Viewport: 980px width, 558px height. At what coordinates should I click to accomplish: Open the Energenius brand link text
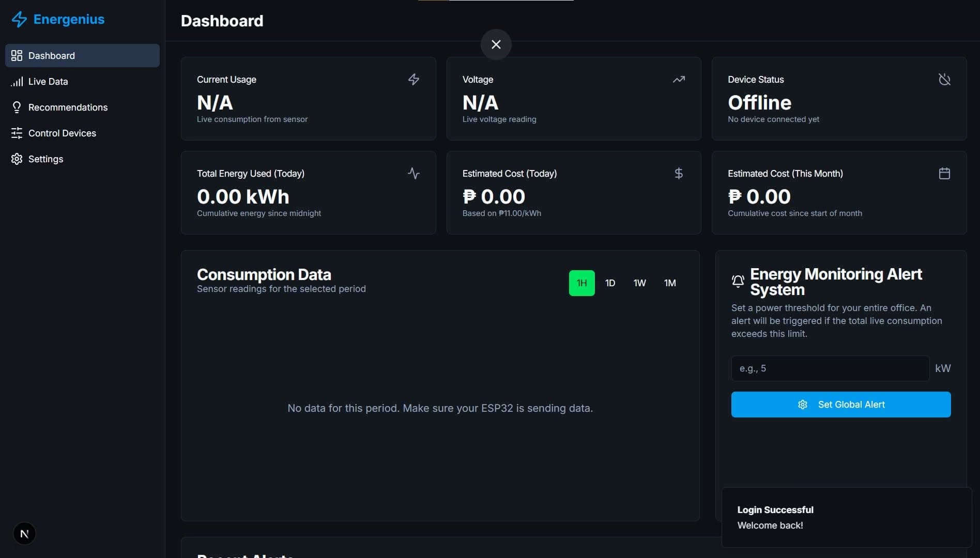coord(69,19)
